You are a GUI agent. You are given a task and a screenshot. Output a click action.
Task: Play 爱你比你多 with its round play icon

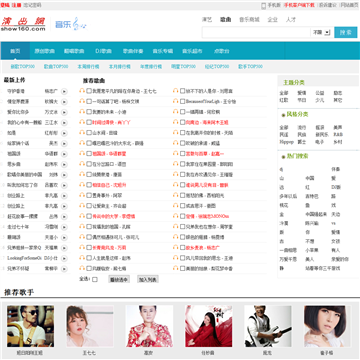pos(64,112)
